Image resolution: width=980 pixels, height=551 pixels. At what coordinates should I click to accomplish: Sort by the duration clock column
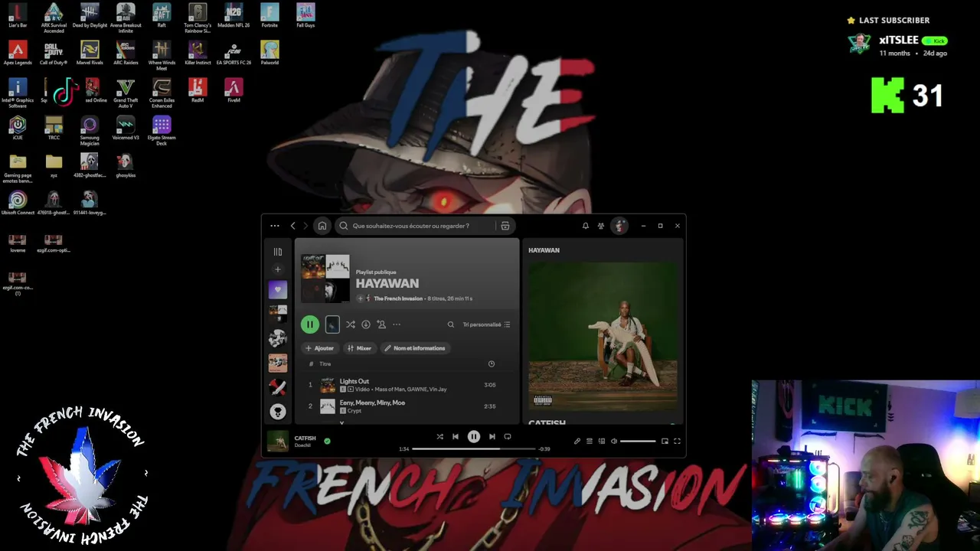(x=492, y=364)
